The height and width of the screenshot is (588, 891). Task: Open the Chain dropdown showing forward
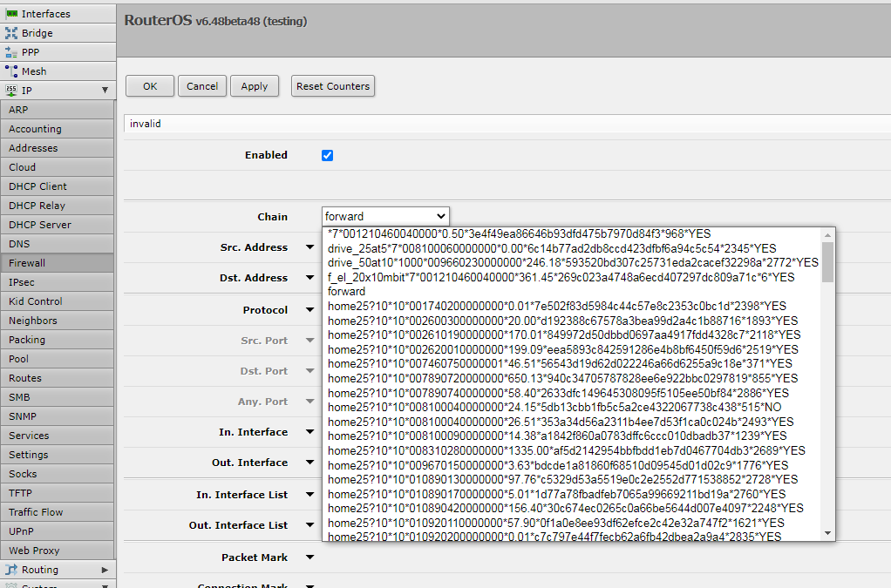(385, 216)
